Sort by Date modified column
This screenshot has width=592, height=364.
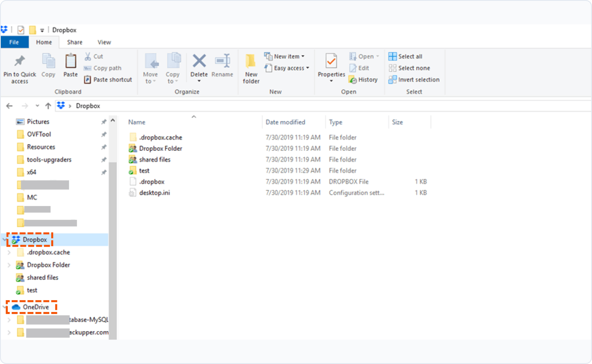[x=285, y=122]
